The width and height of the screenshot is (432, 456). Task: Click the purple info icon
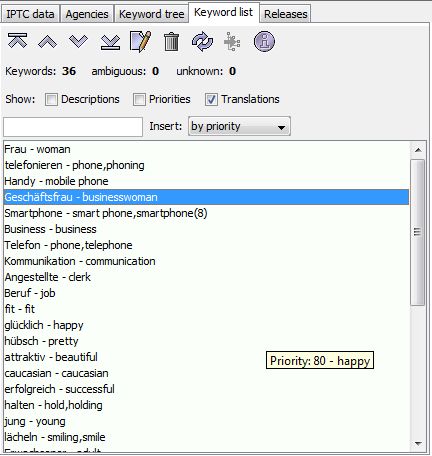pyautogui.click(x=264, y=42)
